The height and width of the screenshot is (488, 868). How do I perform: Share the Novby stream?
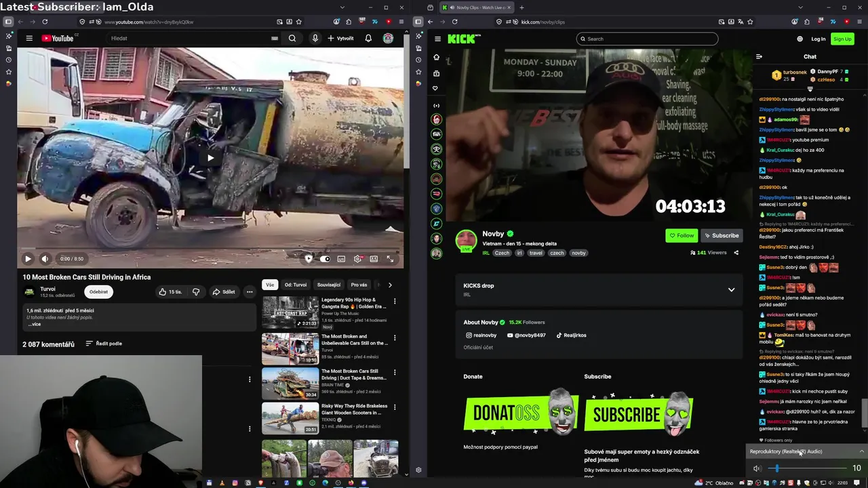(736, 253)
